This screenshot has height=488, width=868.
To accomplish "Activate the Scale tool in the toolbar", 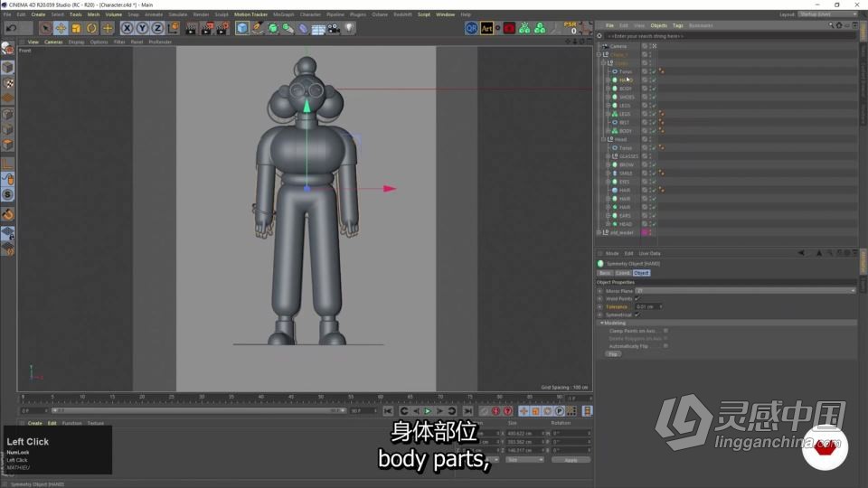I will 76,28.
